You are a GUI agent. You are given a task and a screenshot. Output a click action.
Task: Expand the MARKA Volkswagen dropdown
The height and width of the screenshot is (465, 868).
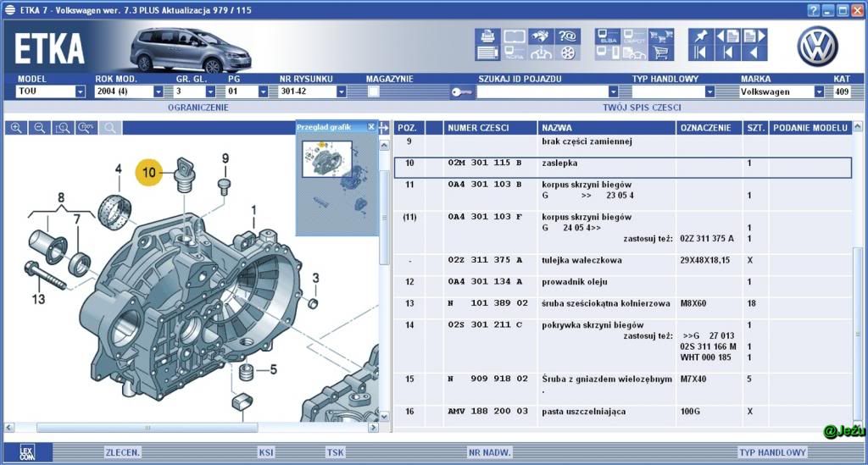pyautogui.click(x=819, y=91)
